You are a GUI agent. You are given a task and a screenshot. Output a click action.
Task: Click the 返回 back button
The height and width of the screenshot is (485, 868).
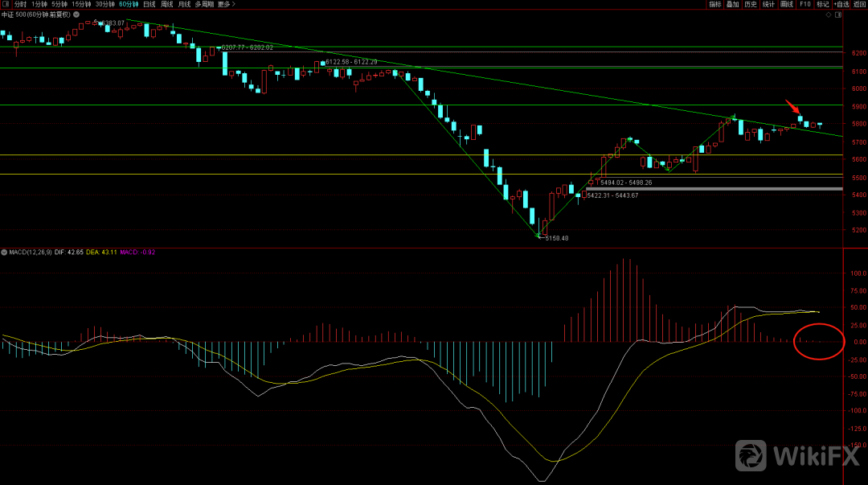860,4
